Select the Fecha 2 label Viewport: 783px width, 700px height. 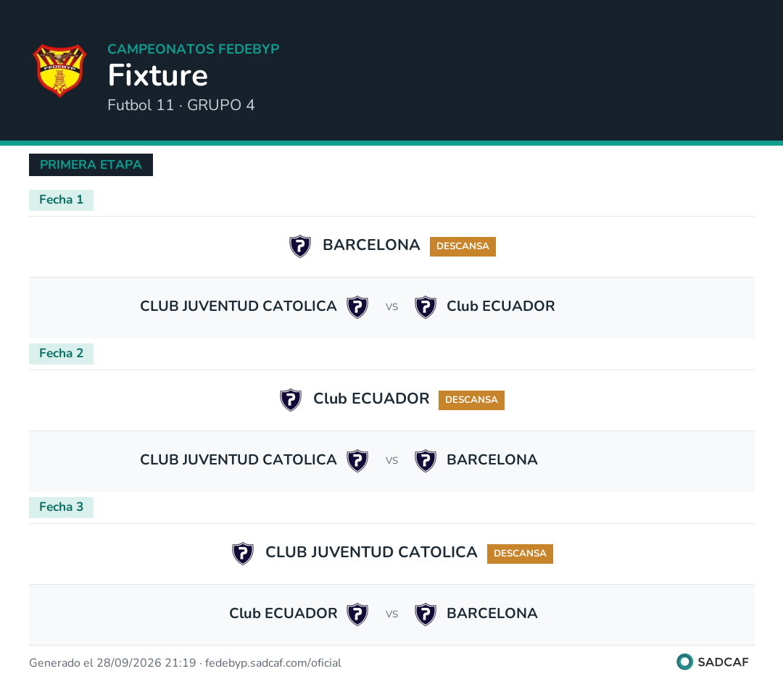61,354
